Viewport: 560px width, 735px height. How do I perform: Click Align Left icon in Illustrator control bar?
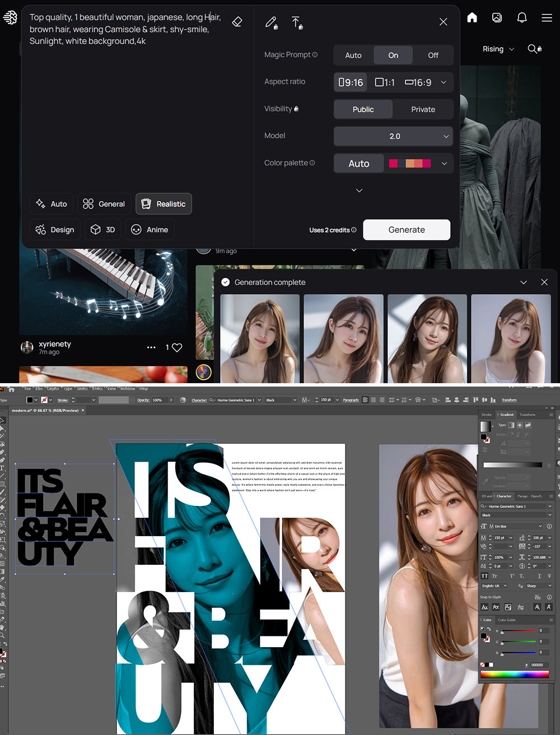[365, 400]
